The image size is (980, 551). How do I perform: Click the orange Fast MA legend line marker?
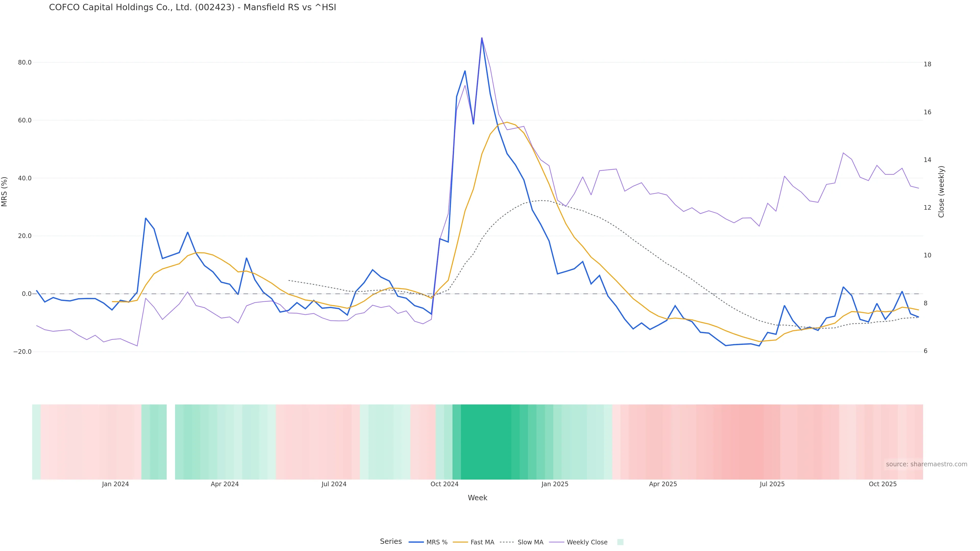[460, 542]
